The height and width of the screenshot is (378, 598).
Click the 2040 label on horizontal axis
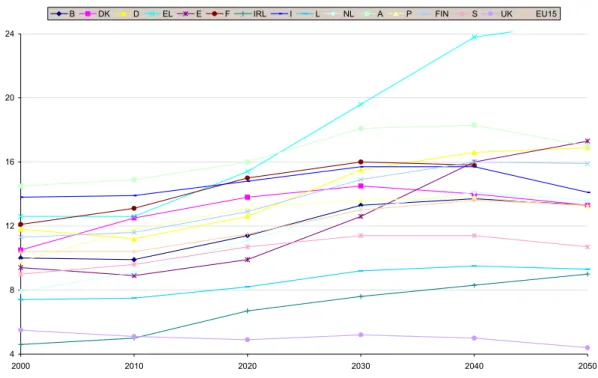[474, 366]
